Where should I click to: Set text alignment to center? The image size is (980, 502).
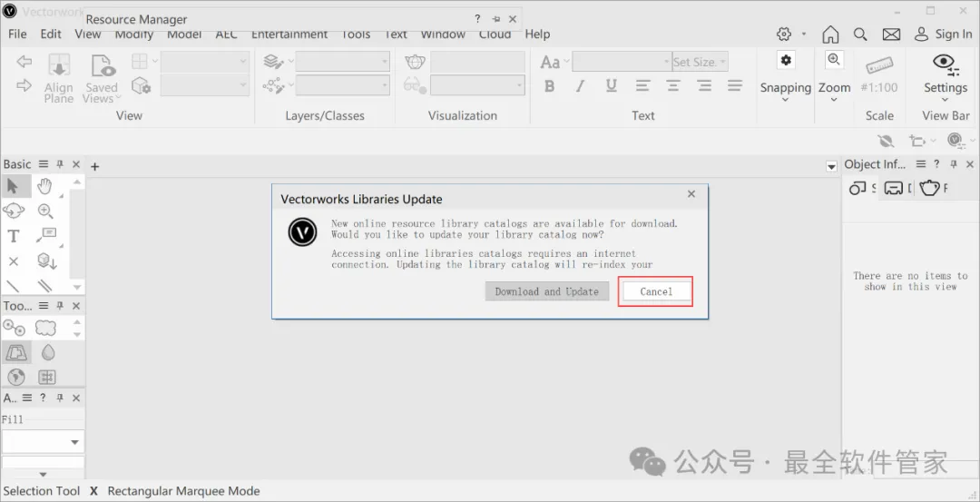pos(673,85)
